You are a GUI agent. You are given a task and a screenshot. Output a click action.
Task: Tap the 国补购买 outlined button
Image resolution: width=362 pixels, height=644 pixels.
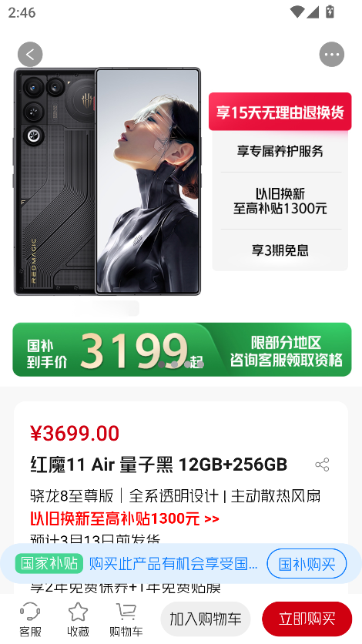coord(307,564)
